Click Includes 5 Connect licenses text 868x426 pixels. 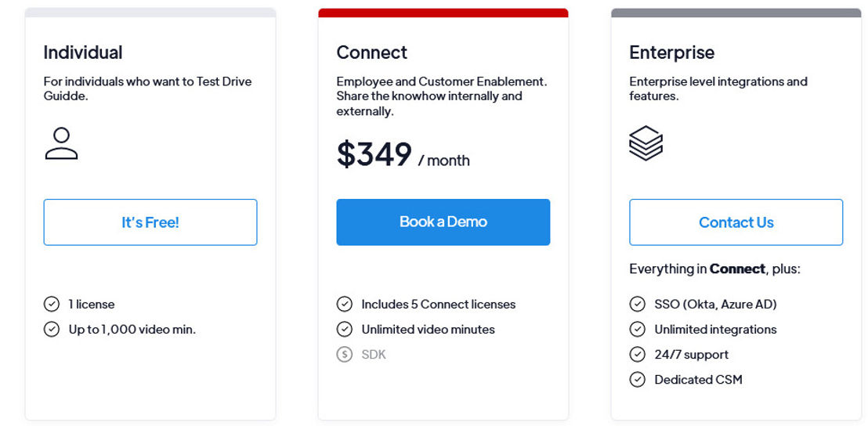439,305
